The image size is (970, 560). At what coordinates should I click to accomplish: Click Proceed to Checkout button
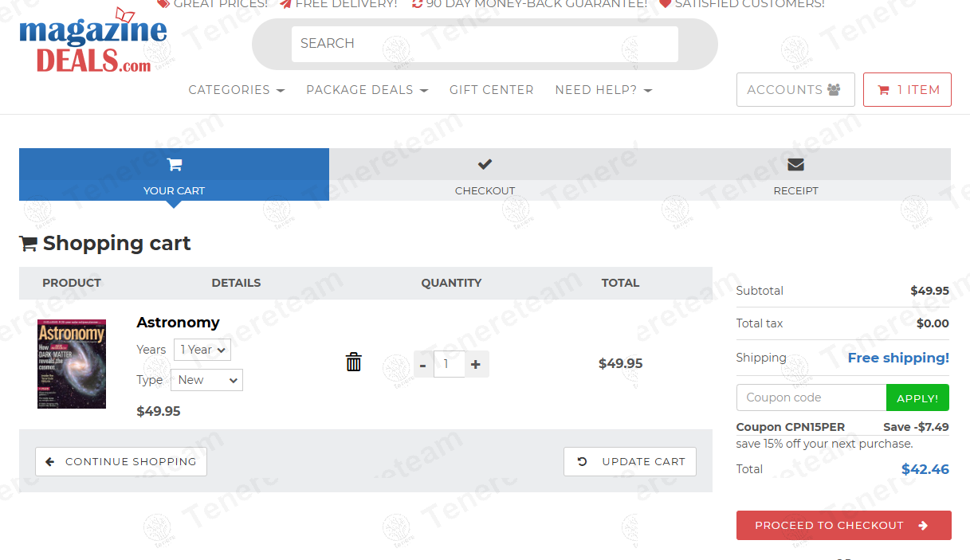pos(843,526)
